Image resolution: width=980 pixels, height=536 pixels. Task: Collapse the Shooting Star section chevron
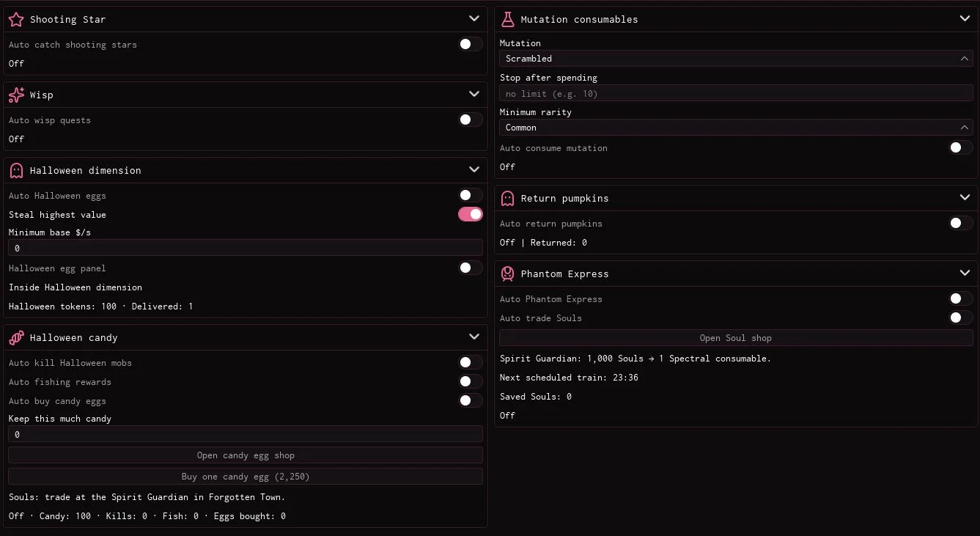click(x=474, y=18)
